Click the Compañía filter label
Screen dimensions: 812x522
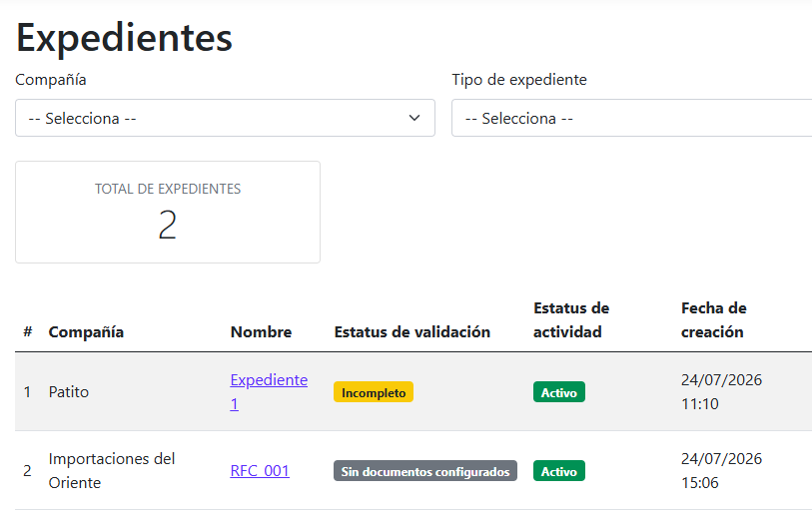pos(51,80)
